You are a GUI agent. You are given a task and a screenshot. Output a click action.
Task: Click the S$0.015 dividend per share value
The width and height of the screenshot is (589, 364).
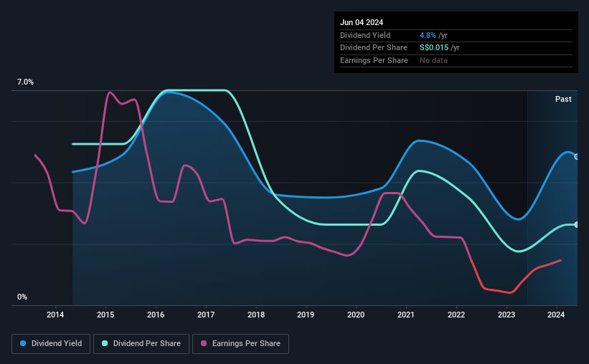coord(434,48)
